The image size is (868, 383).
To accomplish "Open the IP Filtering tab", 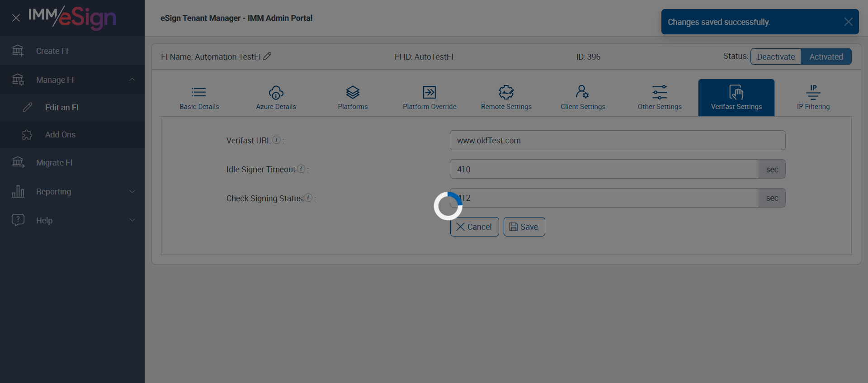I will coord(813,98).
